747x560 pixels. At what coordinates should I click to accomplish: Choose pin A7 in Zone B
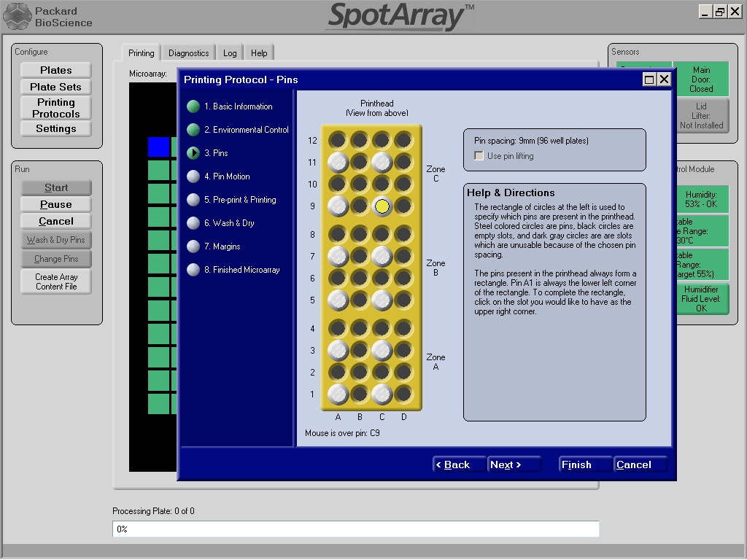point(338,256)
